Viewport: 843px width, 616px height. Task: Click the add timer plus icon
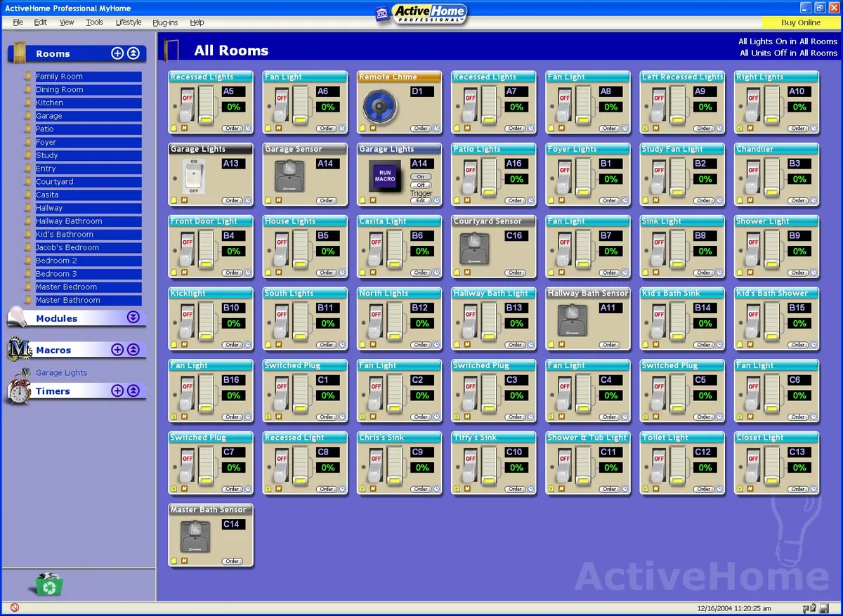point(117,391)
